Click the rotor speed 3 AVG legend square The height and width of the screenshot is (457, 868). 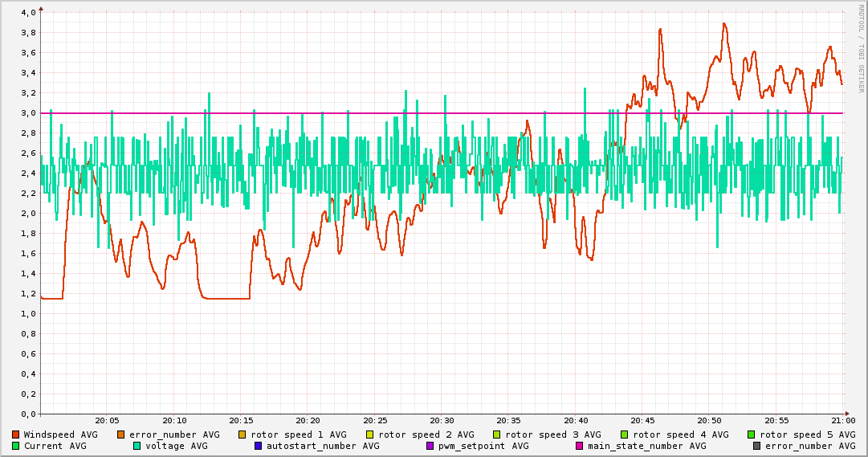click(x=498, y=435)
